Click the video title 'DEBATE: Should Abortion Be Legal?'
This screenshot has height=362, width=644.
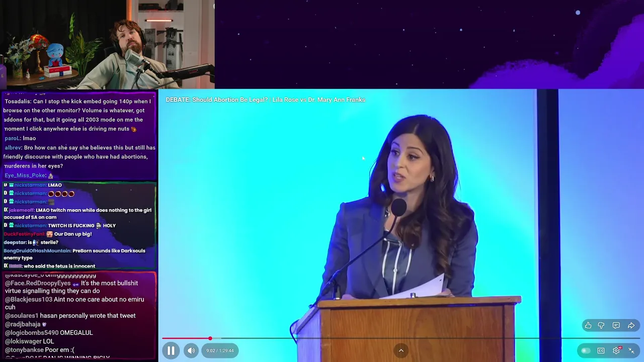pos(266,100)
